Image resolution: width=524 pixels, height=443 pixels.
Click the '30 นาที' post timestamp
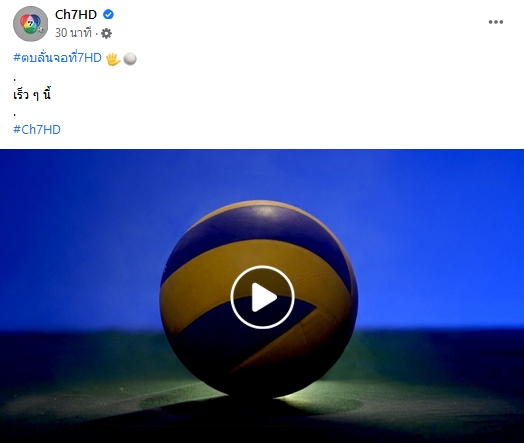pos(73,33)
